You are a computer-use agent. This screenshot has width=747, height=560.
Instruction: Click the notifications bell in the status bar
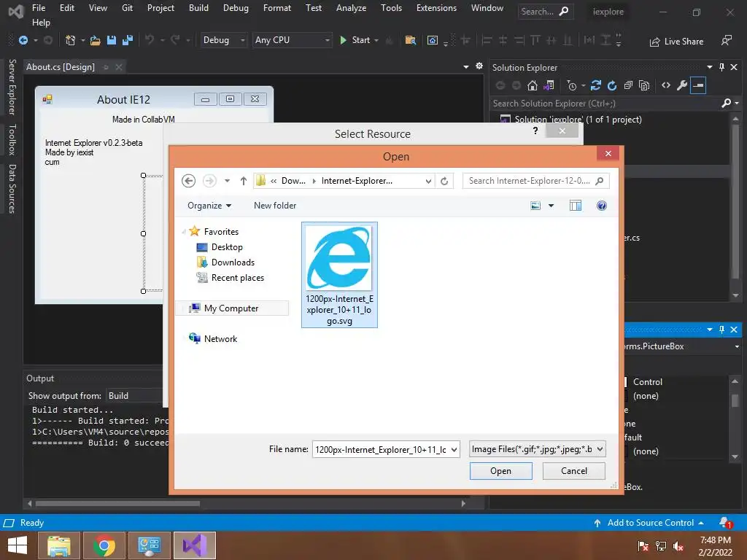pos(726,523)
